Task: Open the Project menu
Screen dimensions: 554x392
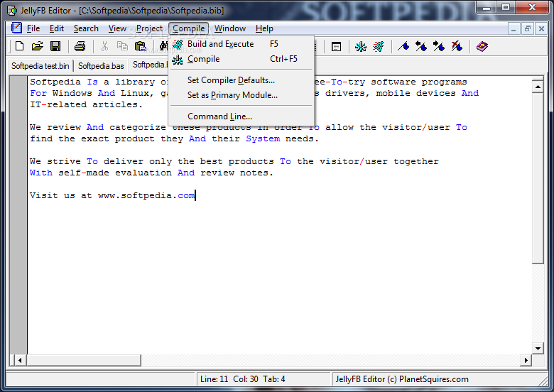Action: tap(149, 28)
